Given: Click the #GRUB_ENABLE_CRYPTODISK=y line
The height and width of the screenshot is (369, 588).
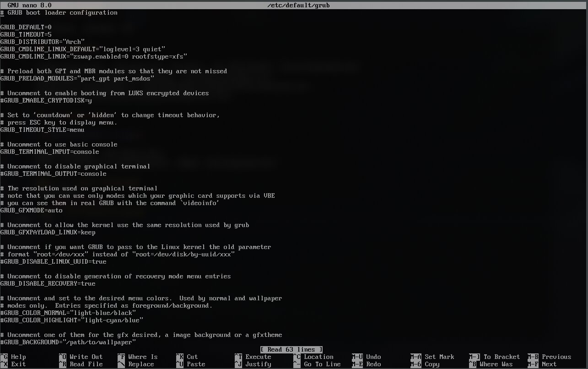Looking at the screenshot, I should [x=46, y=100].
